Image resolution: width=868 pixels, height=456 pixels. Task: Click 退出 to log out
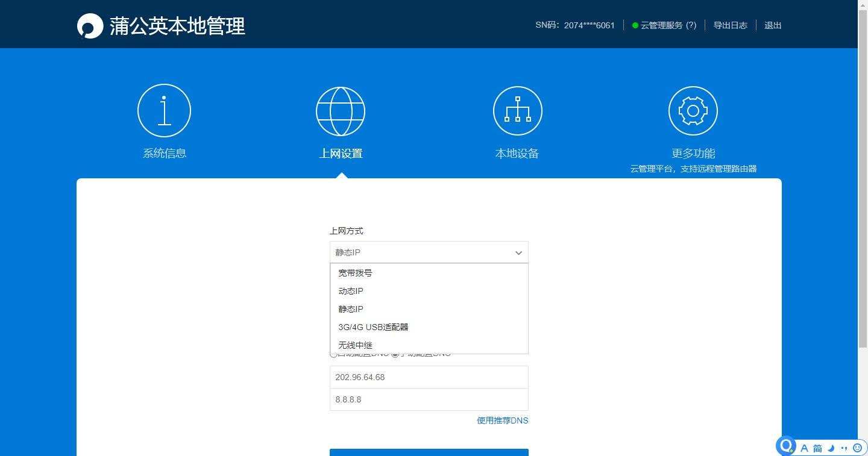click(x=773, y=25)
